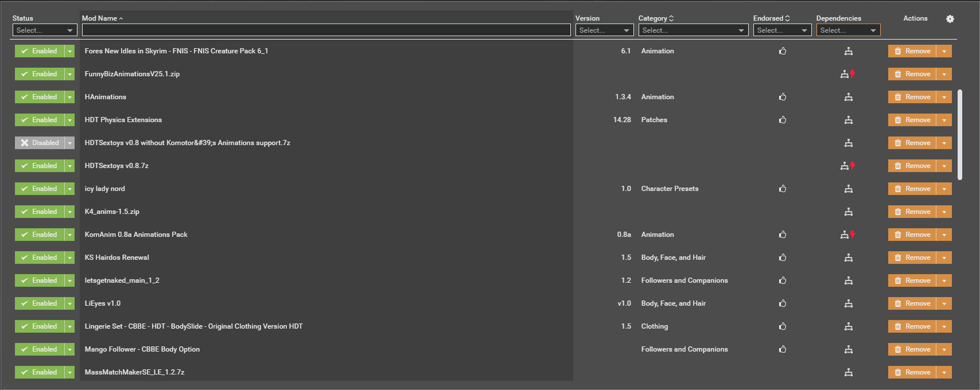Disable K4_anims-1.5.zip via Enabled button
This screenshot has height=390, width=980.
click(39, 212)
